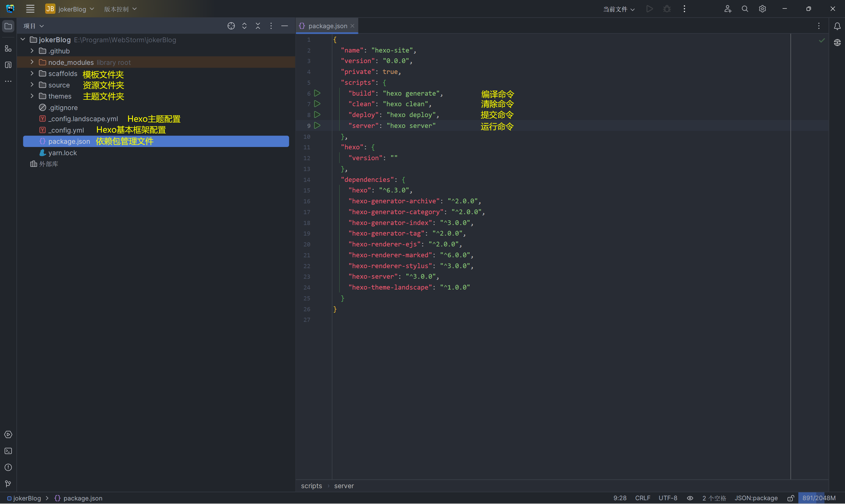845x504 pixels.
Task: Toggle the file read-only lock icon
Action: 791,498
